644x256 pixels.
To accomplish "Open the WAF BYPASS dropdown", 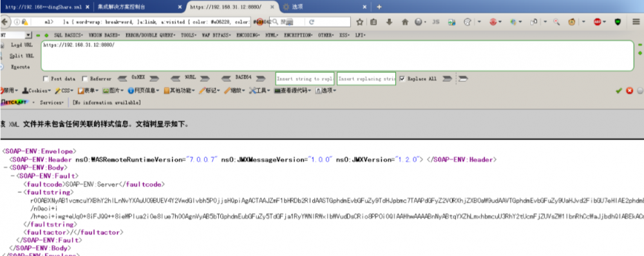I will tap(216, 35).
